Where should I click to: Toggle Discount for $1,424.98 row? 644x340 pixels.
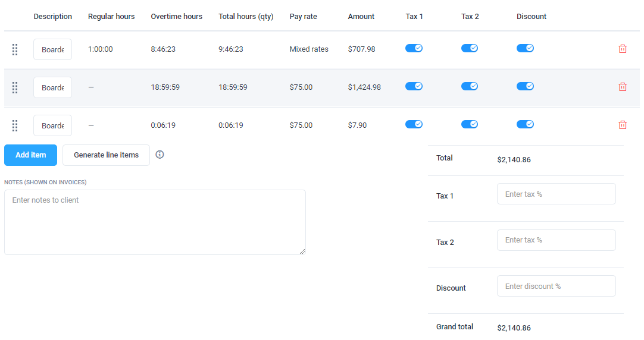pos(526,86)
